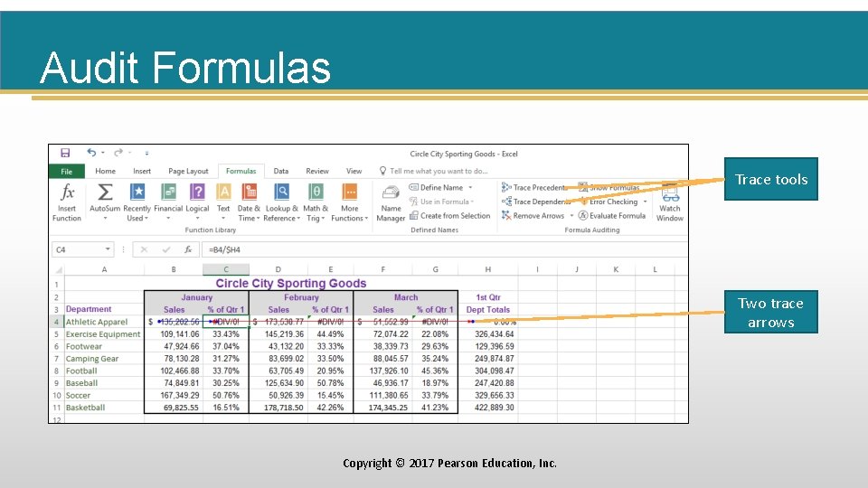
Task: Switch to the Data tab
Action: (x=280, y=171)
